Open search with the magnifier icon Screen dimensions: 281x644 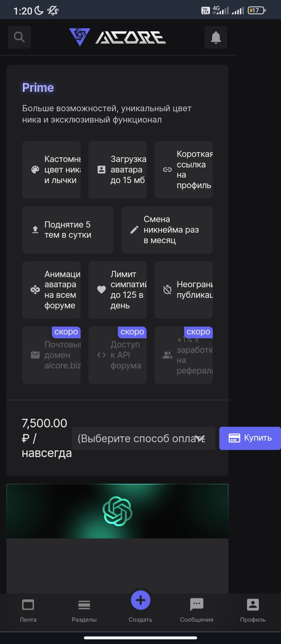[x=19, y=37]
